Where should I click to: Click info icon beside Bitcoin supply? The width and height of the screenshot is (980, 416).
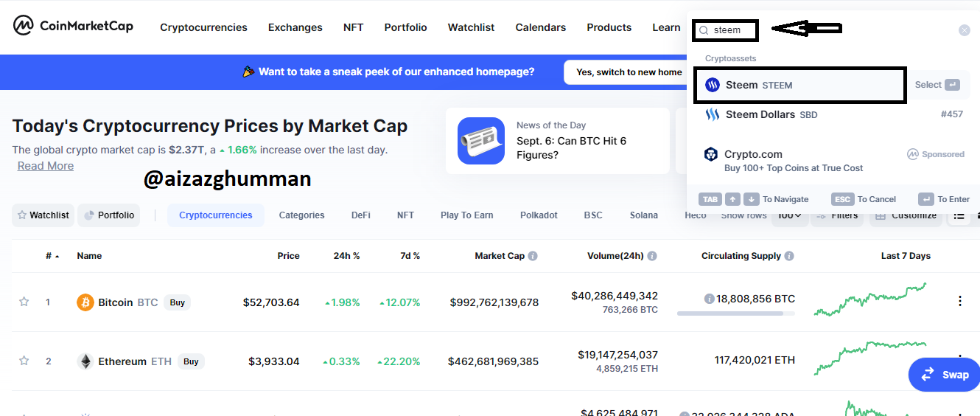point(709,299)
